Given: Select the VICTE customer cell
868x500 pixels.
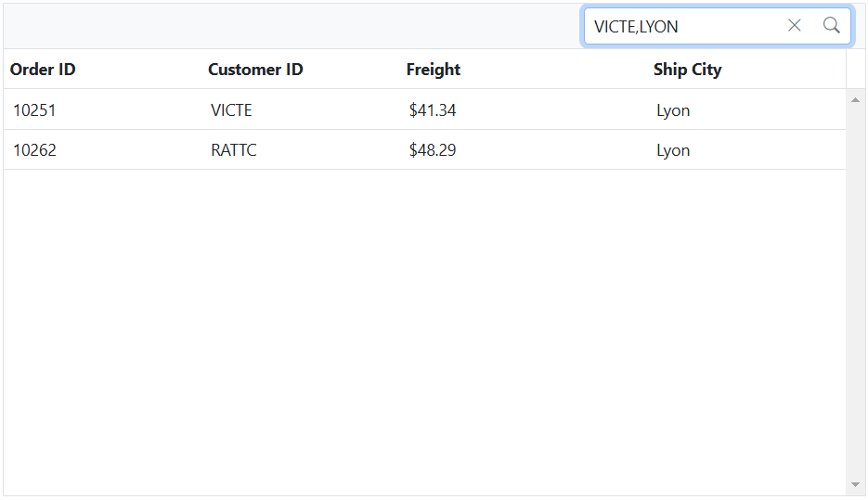Looking at the screenshot, I should 301,109.
